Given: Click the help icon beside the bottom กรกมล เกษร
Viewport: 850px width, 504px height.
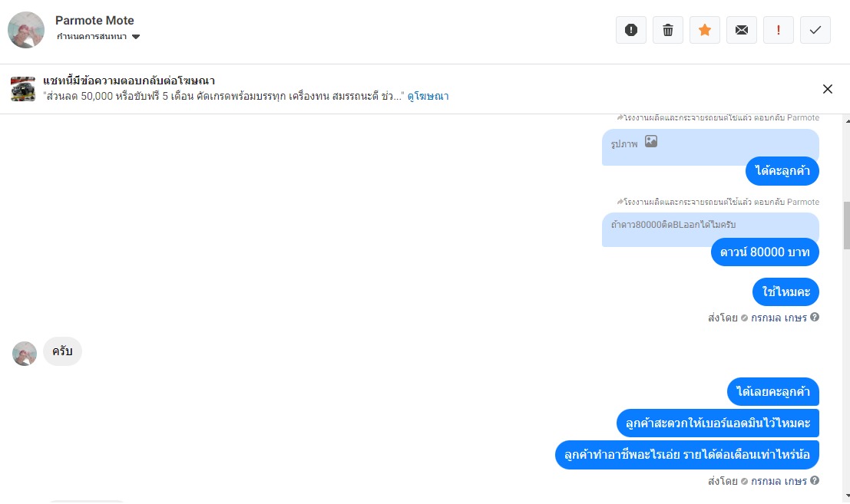Looking at the screenshot, I should (x=815, y=480).
